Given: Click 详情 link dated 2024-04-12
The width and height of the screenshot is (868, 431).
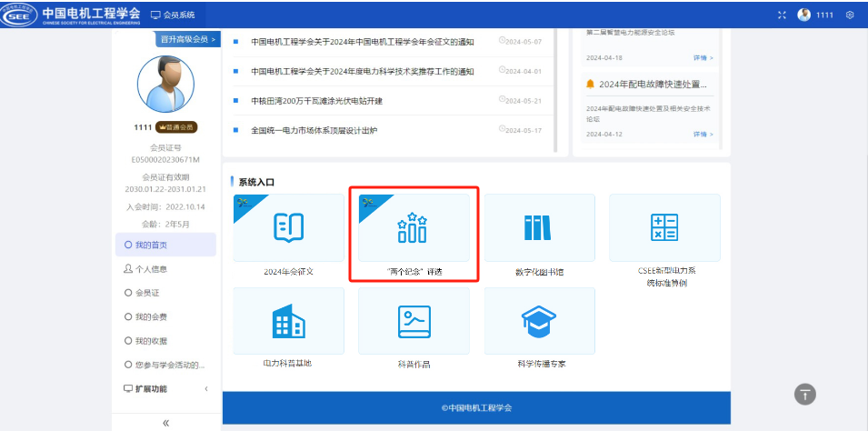Looking at the screenshot, I should tap(703, 134).
